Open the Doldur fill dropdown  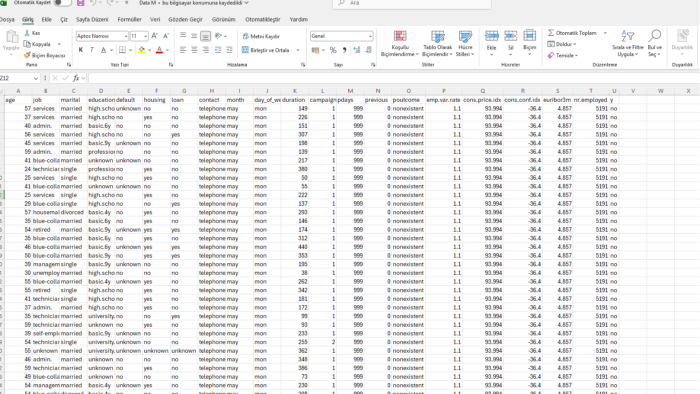pos(562,44)
